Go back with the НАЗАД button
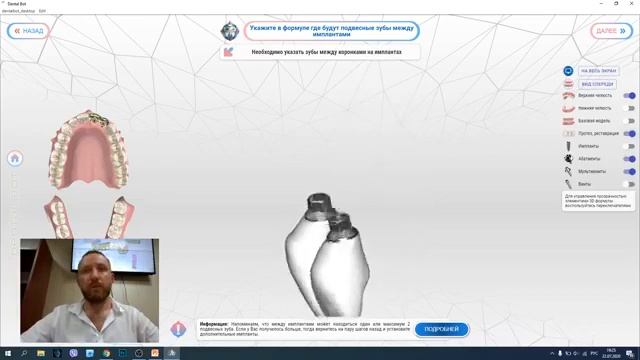This screenshot has width=640, height=360. (28, 31)
